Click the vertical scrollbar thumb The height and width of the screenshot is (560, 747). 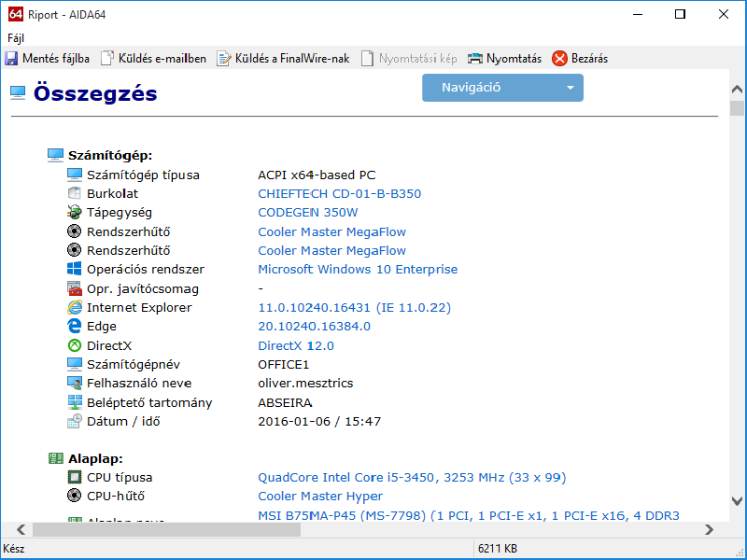click(737, 108)
